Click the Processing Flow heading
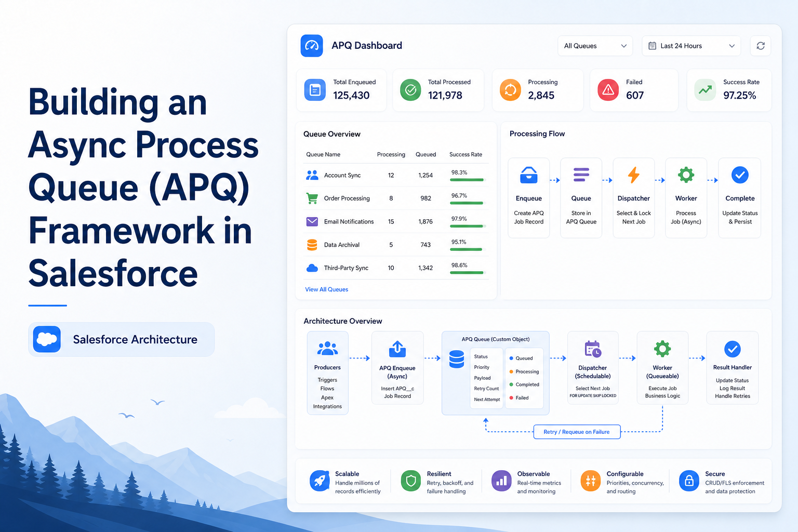Image resolution: width=798 pixels, height=532 pixels. (537, 134)
